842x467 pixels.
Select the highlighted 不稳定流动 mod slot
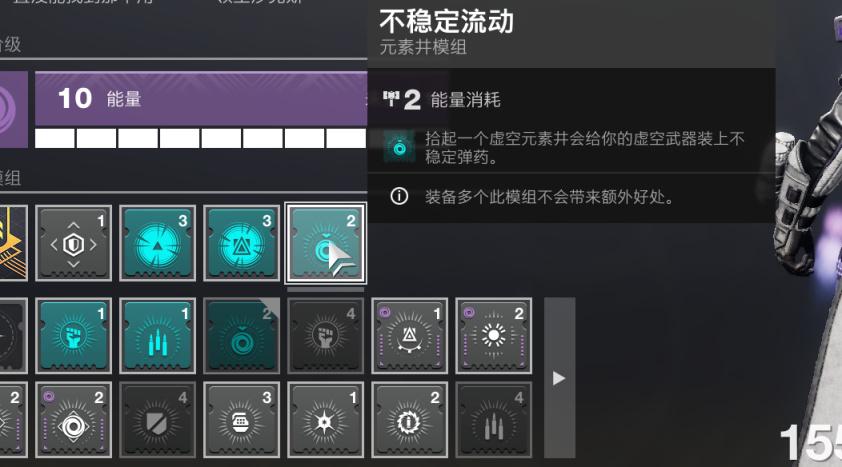point(325,243)
